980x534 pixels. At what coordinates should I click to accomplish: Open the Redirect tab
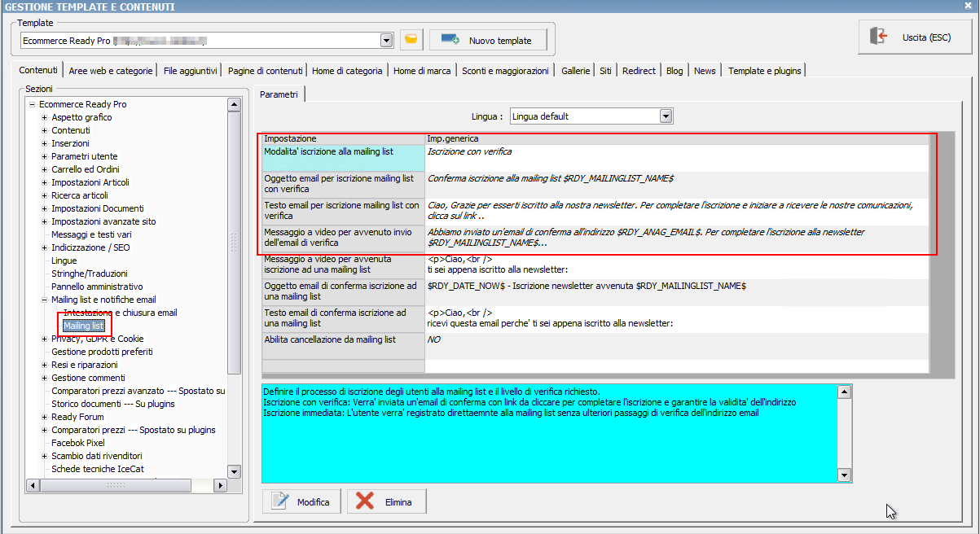point(639,71)
